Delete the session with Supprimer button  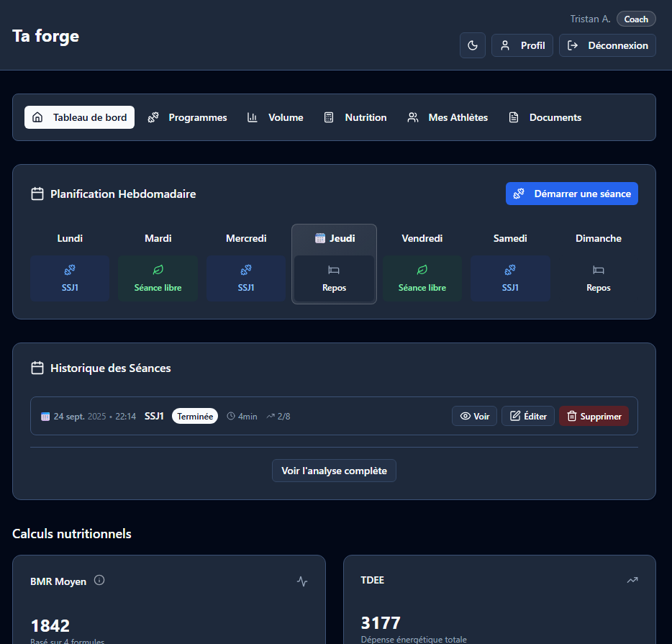[x=594, y=416]
